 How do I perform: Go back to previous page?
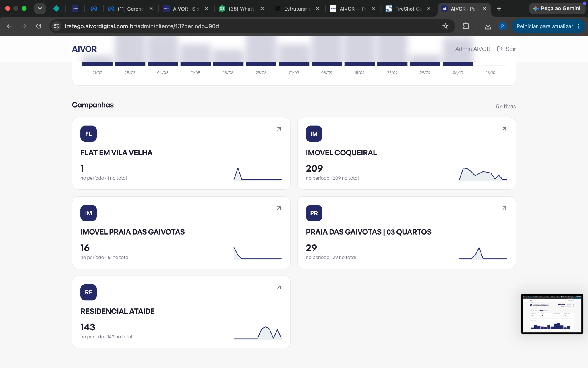9,26
